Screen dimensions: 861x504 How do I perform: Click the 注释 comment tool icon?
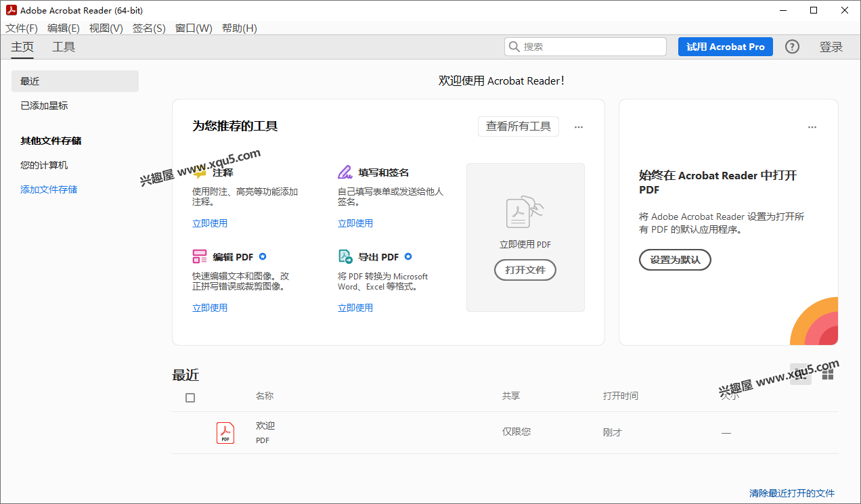200,173
